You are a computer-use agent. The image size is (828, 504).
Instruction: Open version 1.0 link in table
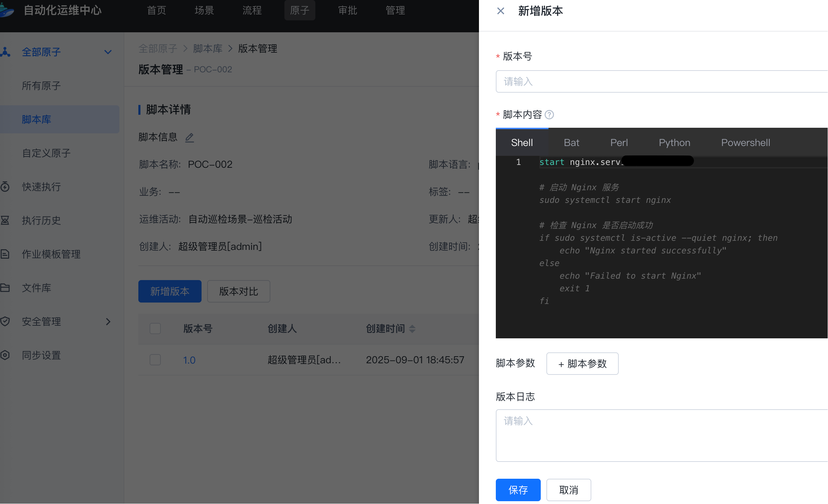click(189, 360)
